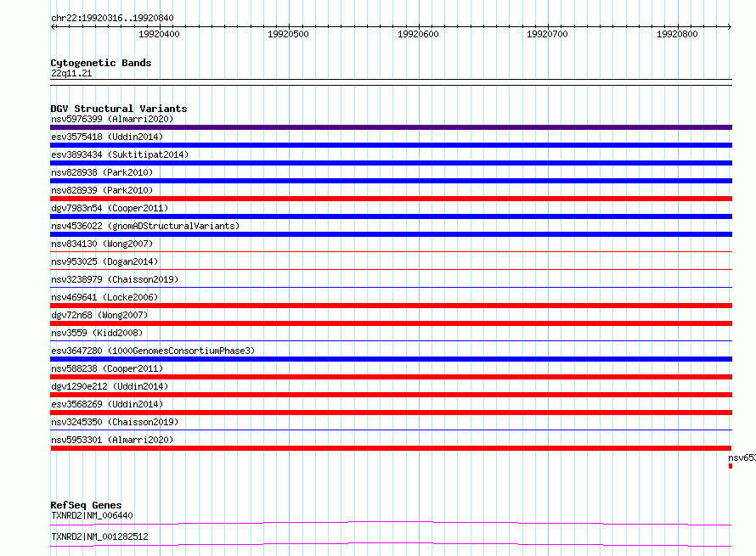Select the blue bar under esv3647280

click(x=391, y=359)
